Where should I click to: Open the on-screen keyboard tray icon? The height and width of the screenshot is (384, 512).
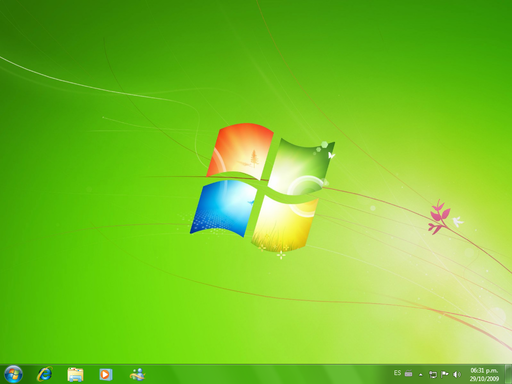point(408,374)
